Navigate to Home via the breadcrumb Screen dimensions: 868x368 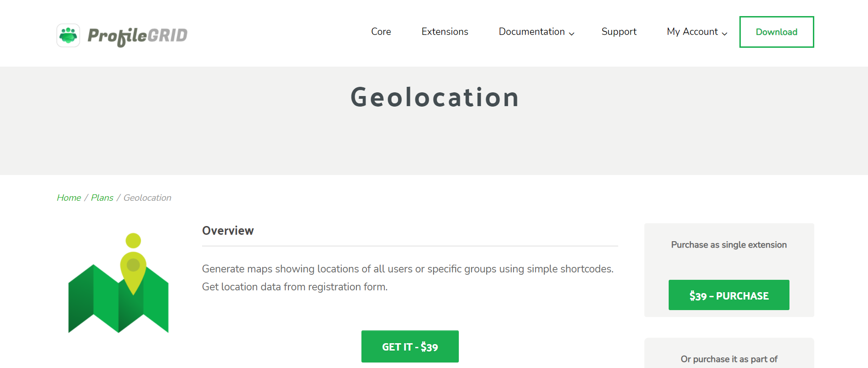(68, 198)
